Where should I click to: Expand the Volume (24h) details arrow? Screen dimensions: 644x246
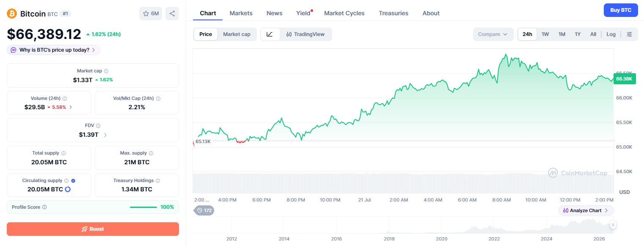pos(71,107)
